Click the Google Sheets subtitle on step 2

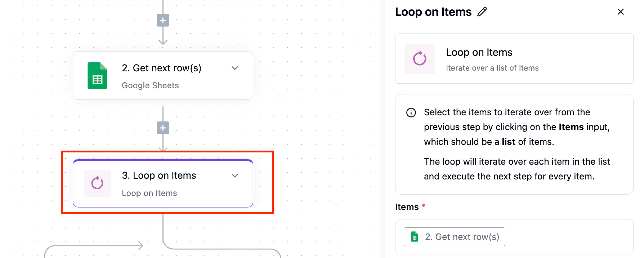(x=150, y=85)
